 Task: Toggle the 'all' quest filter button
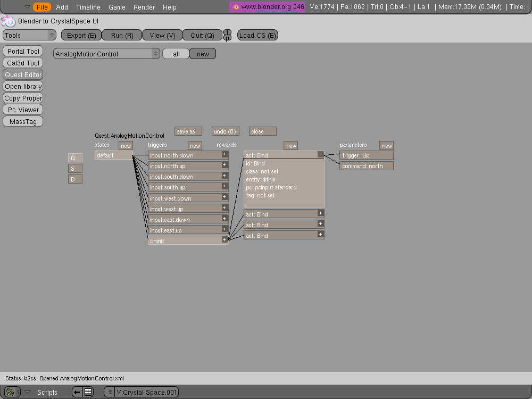(x=176, y=54)
